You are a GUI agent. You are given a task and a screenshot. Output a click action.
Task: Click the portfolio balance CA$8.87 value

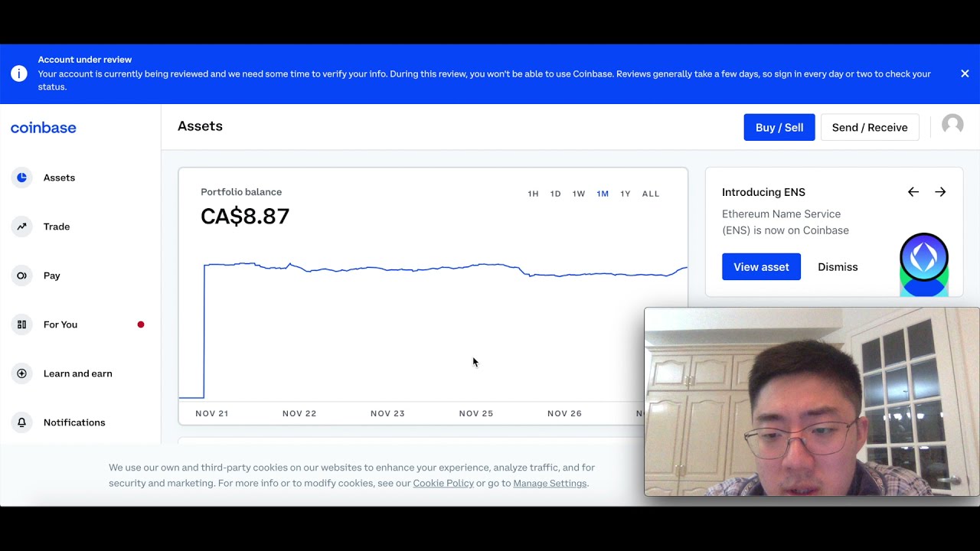[x=245, y=217]
